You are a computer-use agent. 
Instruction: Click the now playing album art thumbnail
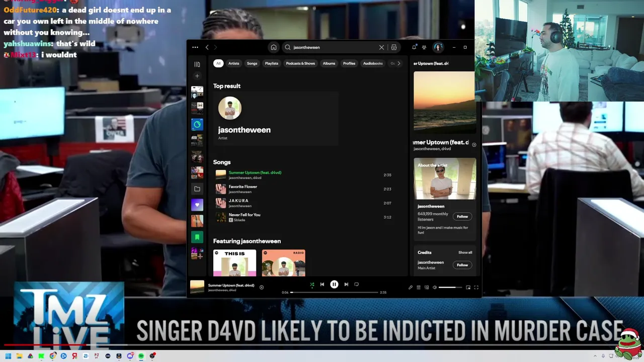197,287
